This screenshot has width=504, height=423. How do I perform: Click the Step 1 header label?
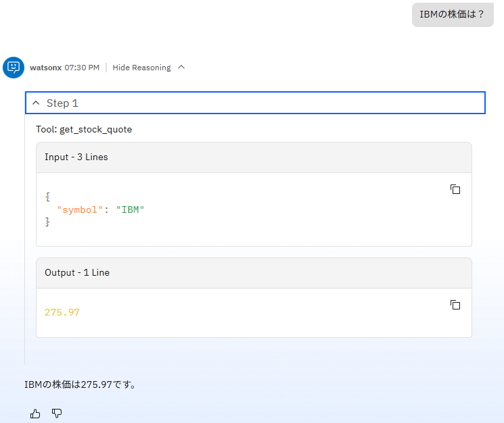tap(62, 103)
